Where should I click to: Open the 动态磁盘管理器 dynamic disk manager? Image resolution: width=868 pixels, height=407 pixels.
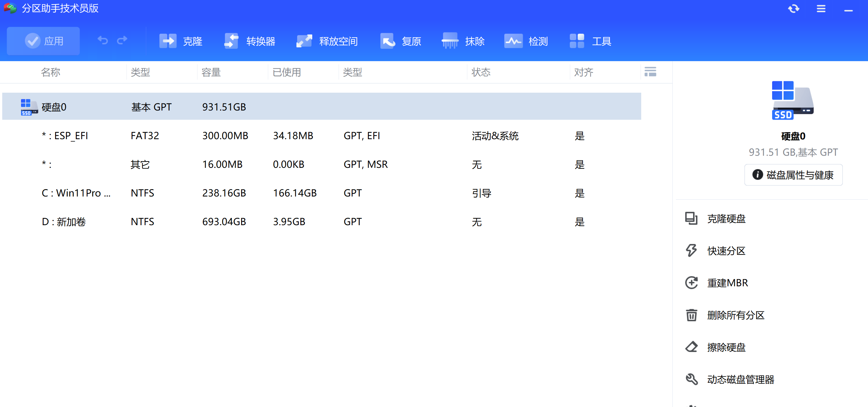coord(741,379)
